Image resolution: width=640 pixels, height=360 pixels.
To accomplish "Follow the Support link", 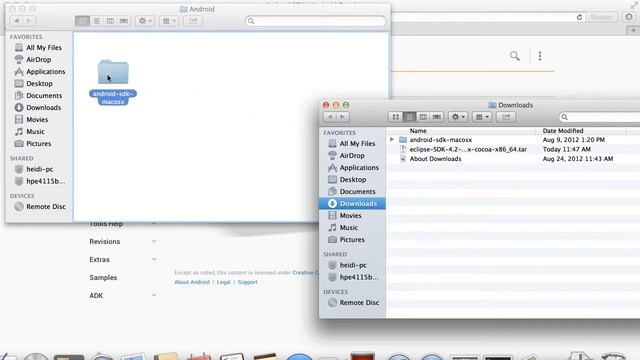I will point(247,282).
